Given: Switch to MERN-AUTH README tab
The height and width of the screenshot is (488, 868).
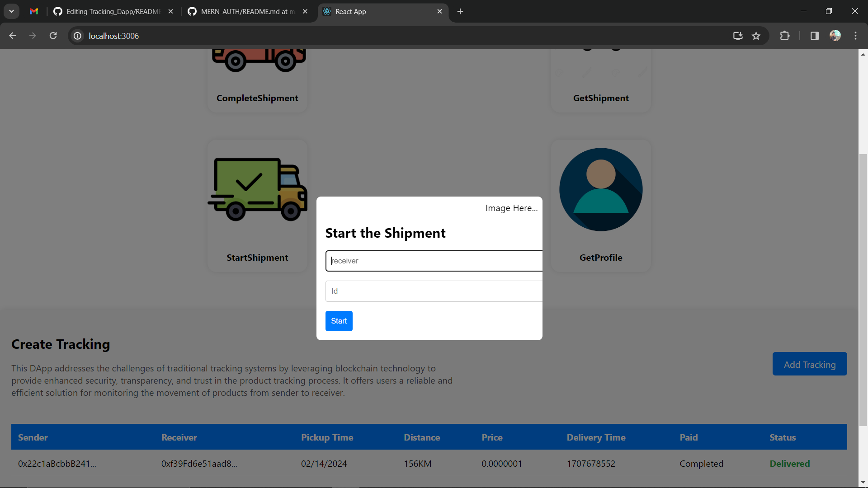Looking at the screenshot, I should [247, 12].
